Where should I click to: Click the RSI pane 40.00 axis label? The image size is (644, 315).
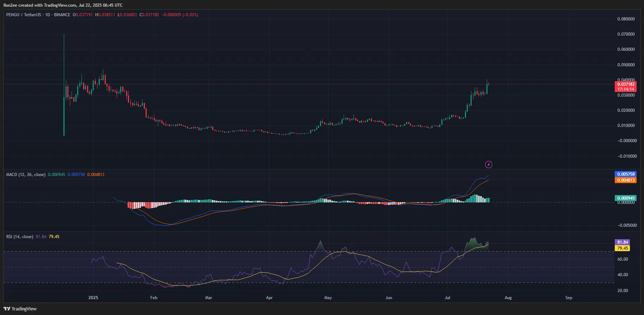click(622, 275)
